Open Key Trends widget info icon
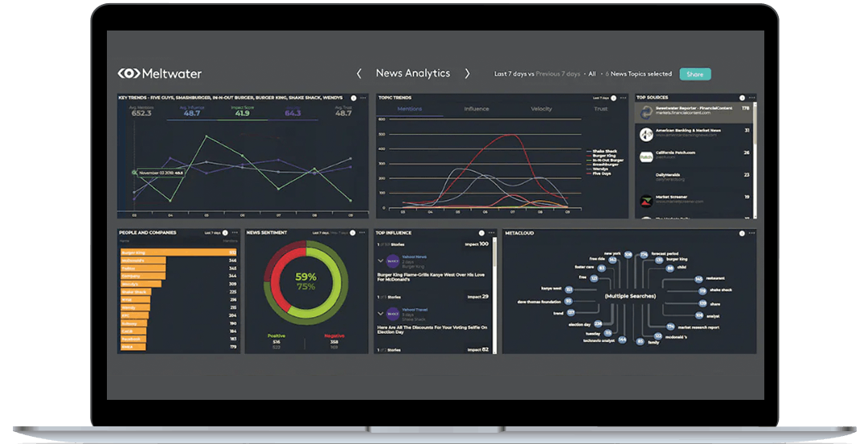The height and width of the screenshot is (444, 868). 354,98
